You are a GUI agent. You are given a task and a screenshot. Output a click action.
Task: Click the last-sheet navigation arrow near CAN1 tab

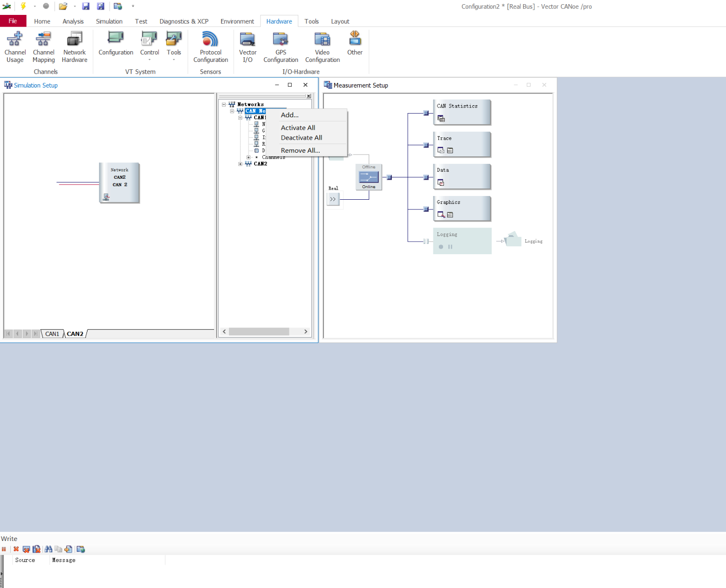(x=36, y=334)
